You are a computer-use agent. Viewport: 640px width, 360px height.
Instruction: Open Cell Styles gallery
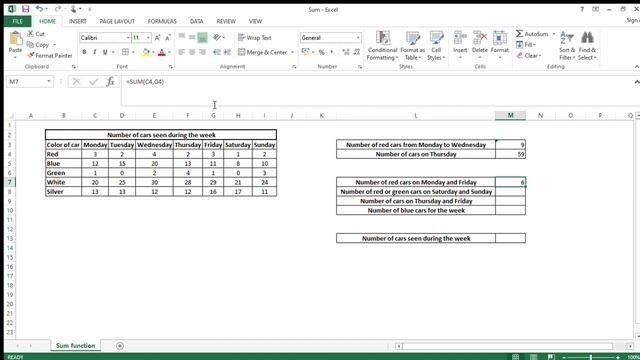436,46
